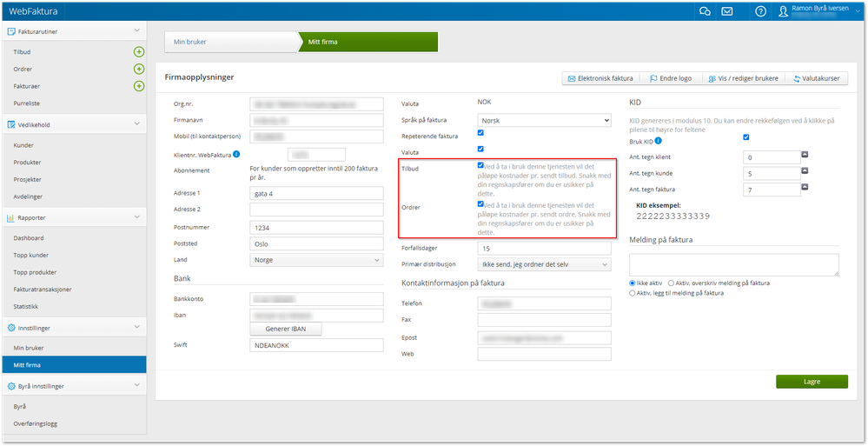Open user menu arrow next to name

858,11
